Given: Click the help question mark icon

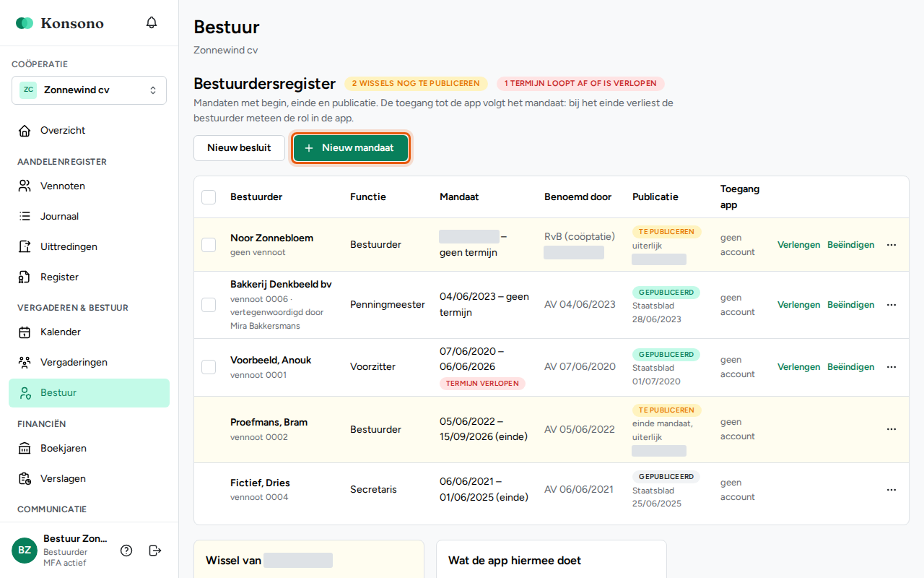Looking at the screenshot, I should [x=126, y=551].
